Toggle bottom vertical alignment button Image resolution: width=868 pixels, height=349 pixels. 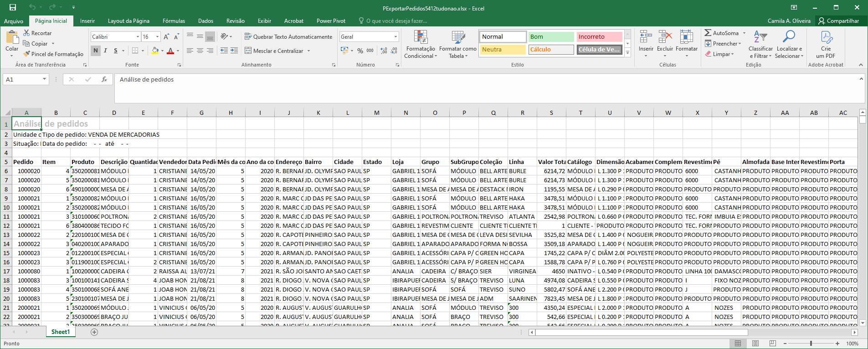[x=210, y=37]
